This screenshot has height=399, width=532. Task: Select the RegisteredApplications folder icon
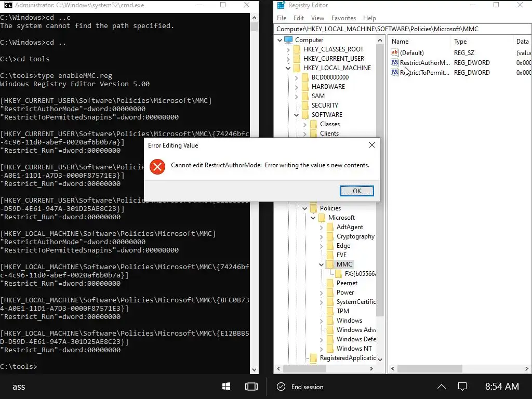click(313, 358)
